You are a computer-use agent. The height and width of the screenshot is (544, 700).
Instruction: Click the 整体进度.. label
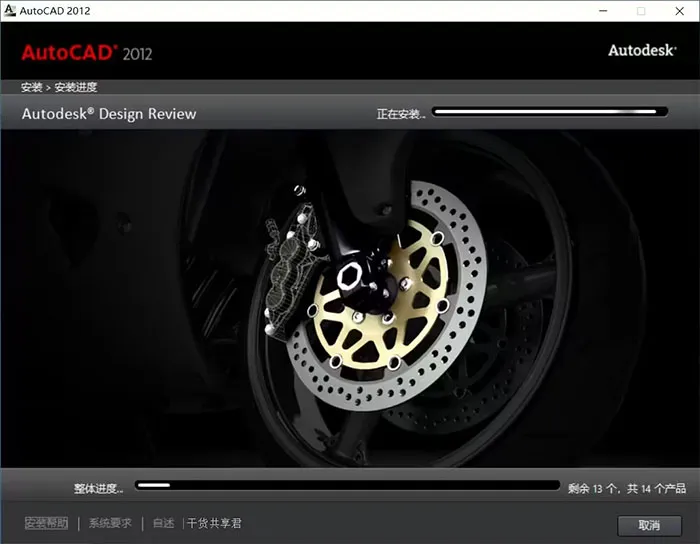pyautogui.click(x=99, y=489)
